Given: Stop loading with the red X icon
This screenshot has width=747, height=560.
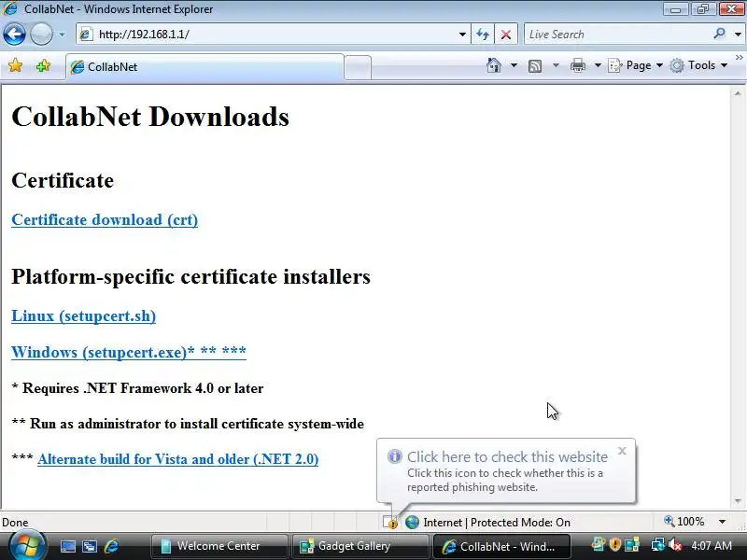Looking at the screenshot, I should (506, 35).
